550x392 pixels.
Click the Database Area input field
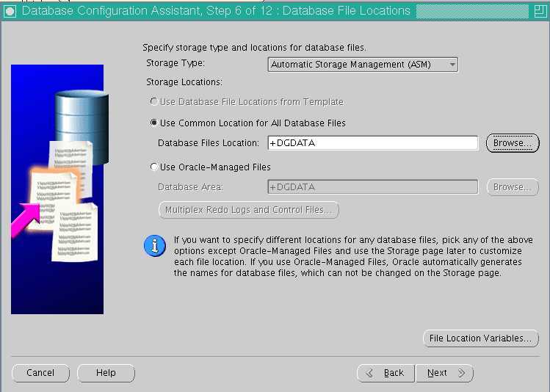(372, 187)
